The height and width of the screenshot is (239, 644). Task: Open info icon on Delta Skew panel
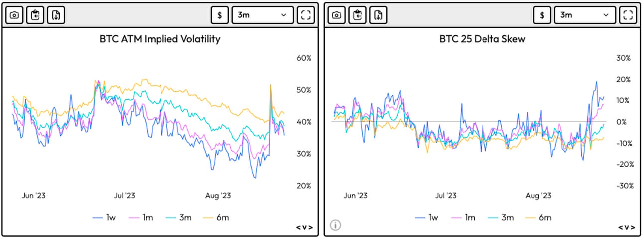point(336,225)
